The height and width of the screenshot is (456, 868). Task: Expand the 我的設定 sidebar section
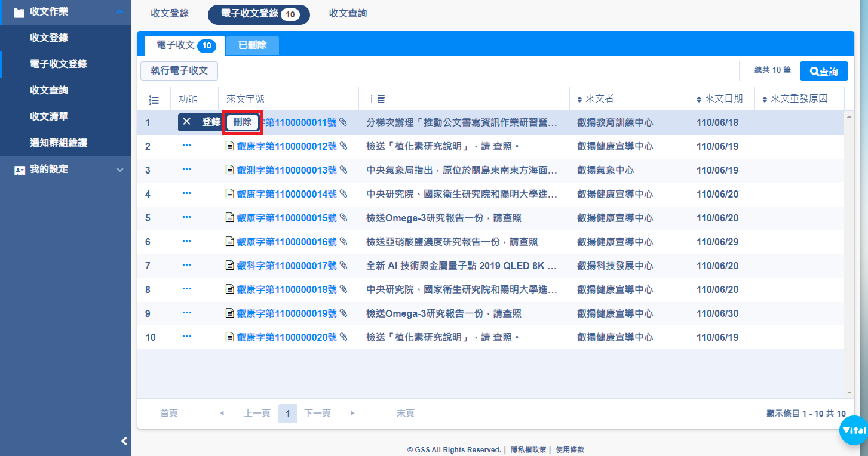point(120,170)
